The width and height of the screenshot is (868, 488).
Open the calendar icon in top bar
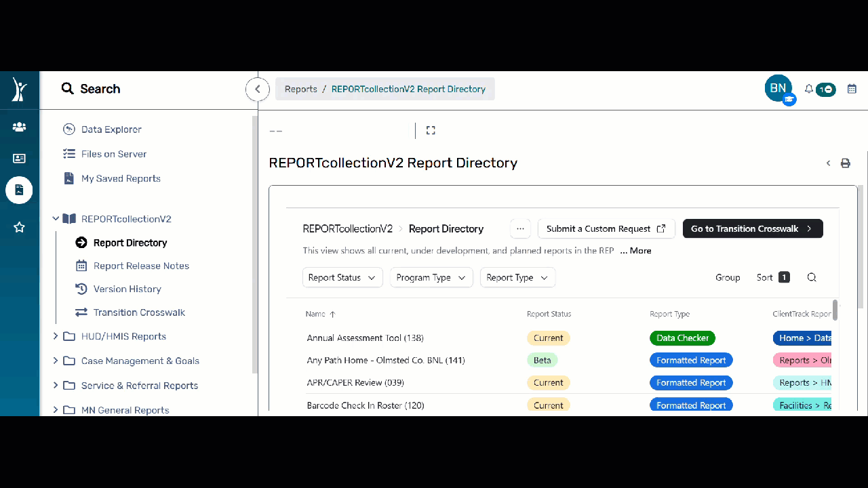coord(852,89)
